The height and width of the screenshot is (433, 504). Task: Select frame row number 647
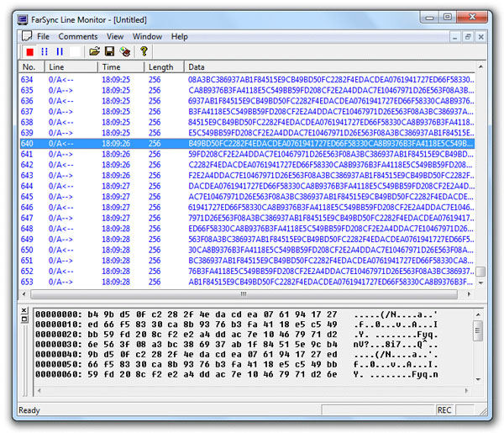pos(247,218)
